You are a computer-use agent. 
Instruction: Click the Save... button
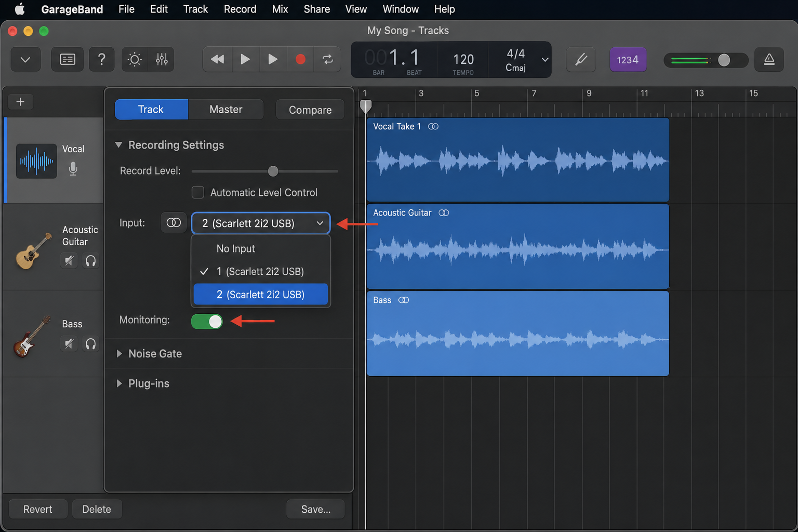316,509
